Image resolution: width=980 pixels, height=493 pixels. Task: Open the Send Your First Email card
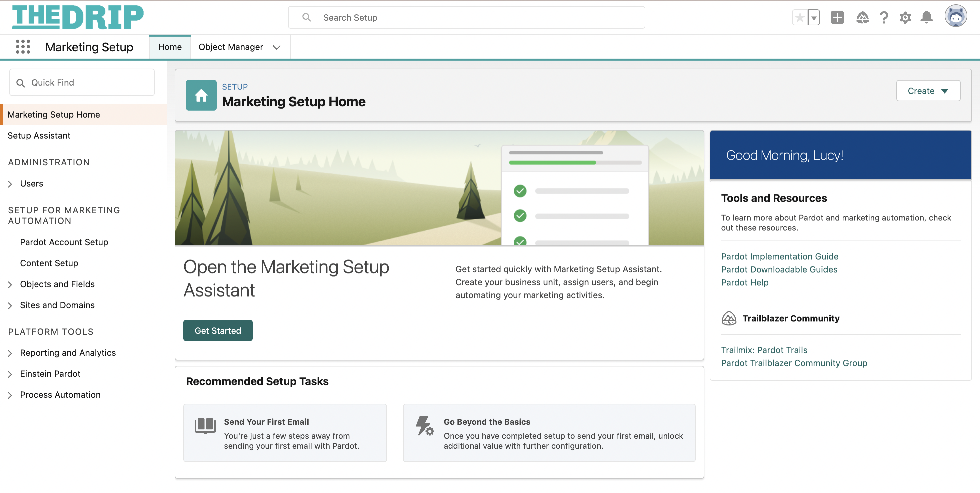[285, 433]
